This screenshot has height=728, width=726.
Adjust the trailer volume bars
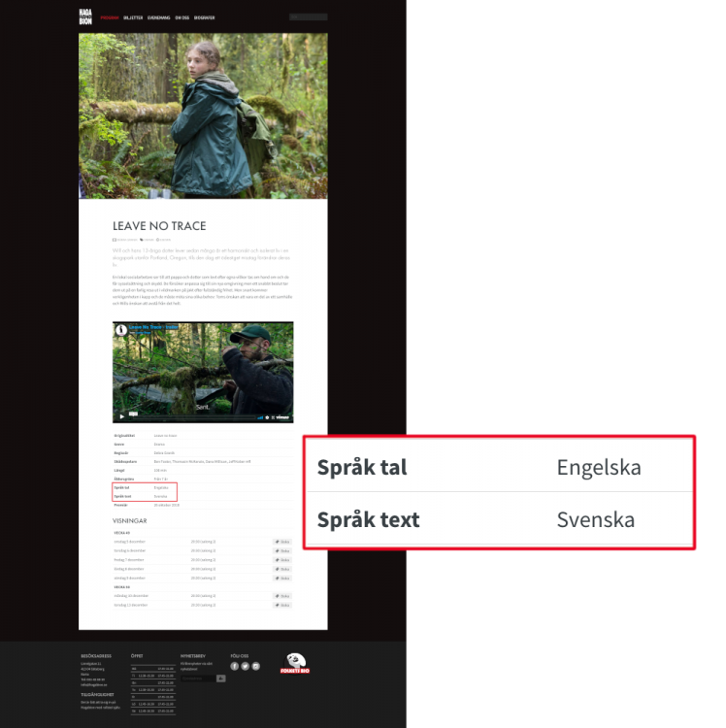click(260, 417)
